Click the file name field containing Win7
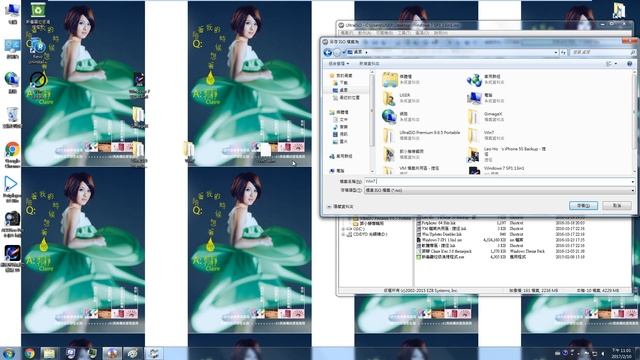This screenshot has height=360, width=640. click(x=497, y=181)
